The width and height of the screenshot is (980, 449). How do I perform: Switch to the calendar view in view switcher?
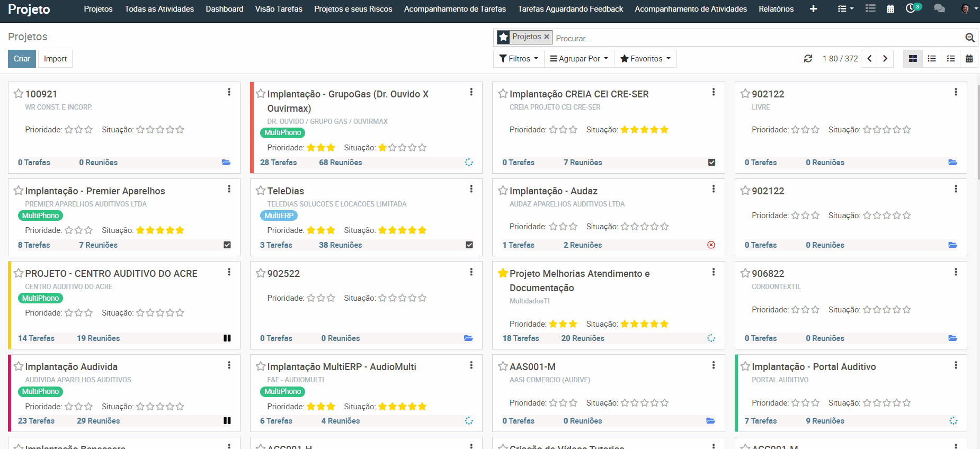point(969,59)
